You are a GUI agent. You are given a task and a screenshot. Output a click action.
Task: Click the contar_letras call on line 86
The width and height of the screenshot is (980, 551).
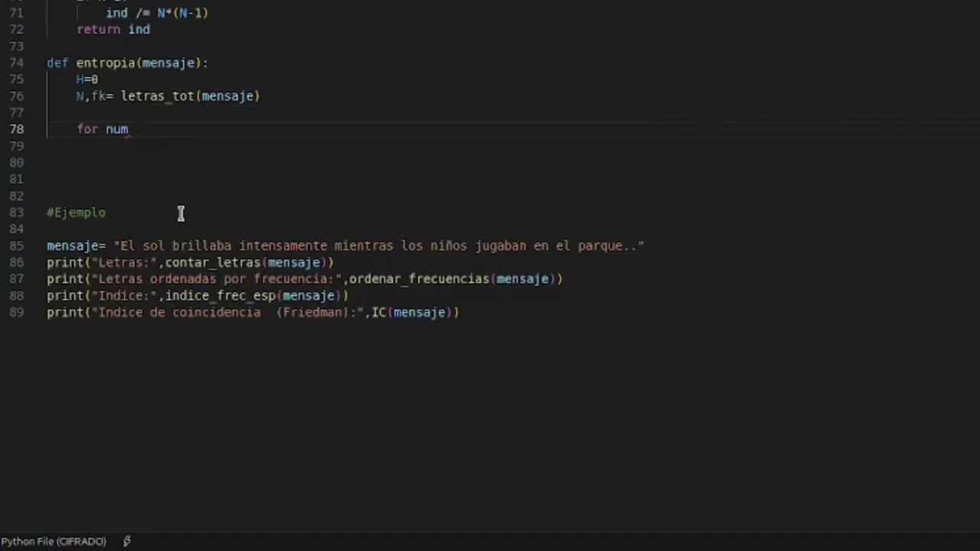pyautogui.click(x=212, y=262)
